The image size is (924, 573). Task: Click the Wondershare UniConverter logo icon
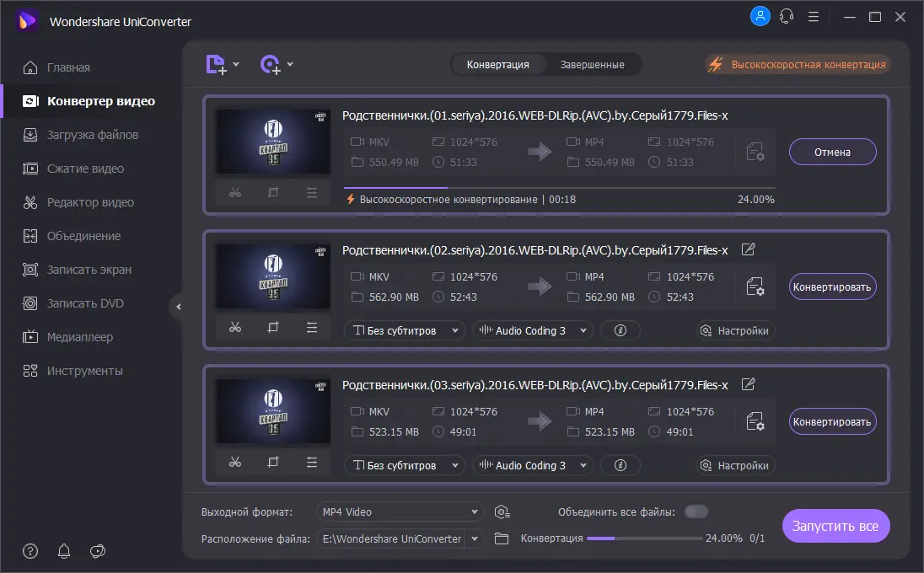pos(26,21)
